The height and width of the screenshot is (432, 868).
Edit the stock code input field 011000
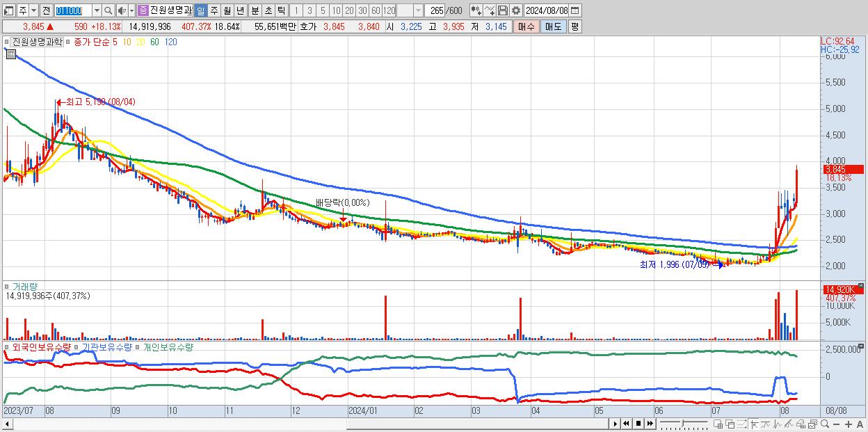tap(73, 10)
